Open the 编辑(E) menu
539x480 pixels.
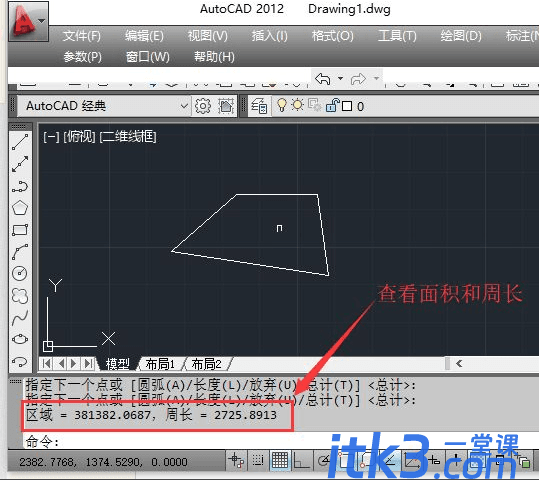coord(144,36)
